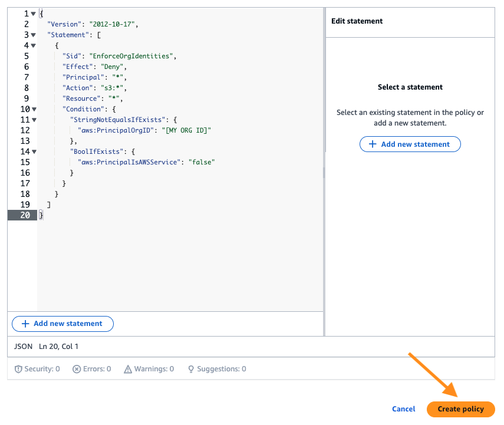The image size is (504, 425).
Task: Click the Warnings triangle icon
Action: 127,368
